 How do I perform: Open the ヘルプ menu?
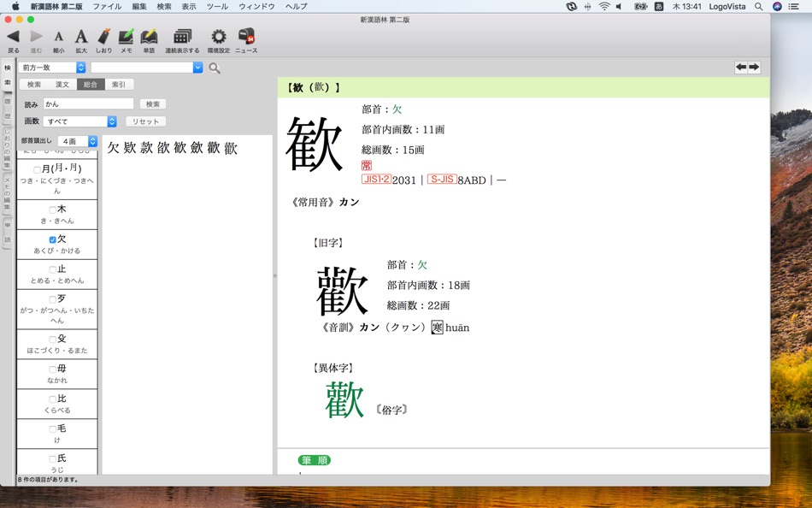tap(297, 6)
